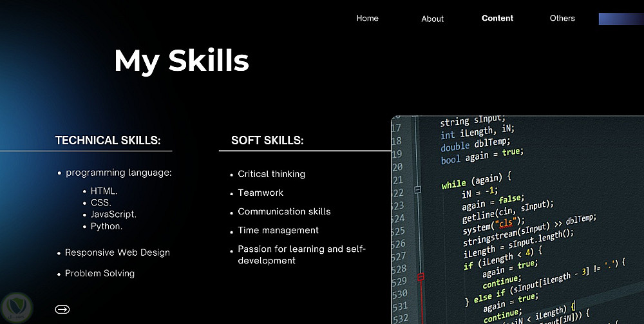Click the CSS list item

click(100, 202)
